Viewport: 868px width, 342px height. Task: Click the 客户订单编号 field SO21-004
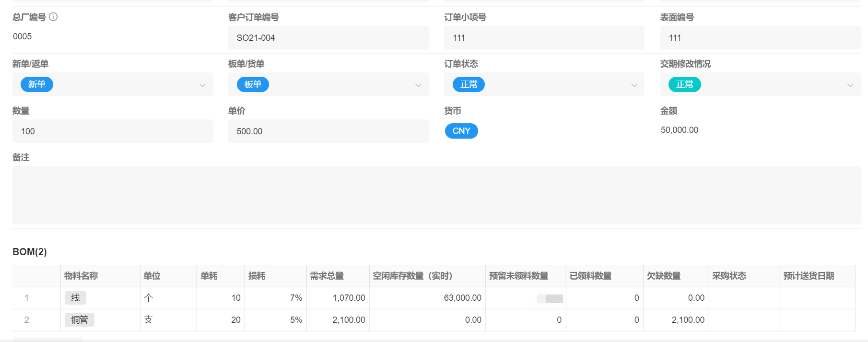pos(328,38)
